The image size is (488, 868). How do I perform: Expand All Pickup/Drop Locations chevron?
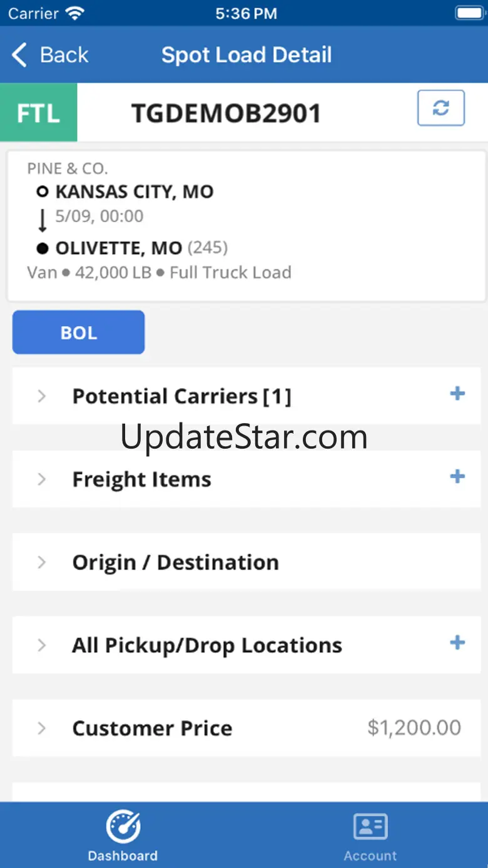click(x=42, y=645)
